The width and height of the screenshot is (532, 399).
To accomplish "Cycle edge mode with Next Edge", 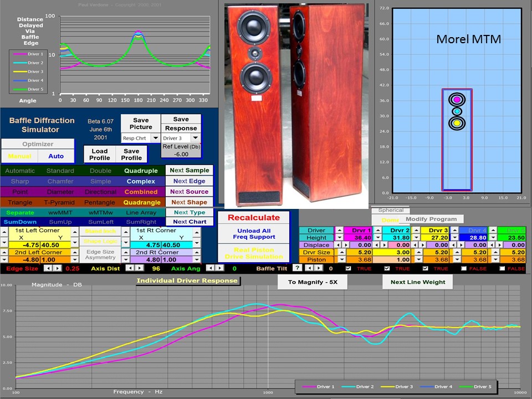I will pos(190,181).
